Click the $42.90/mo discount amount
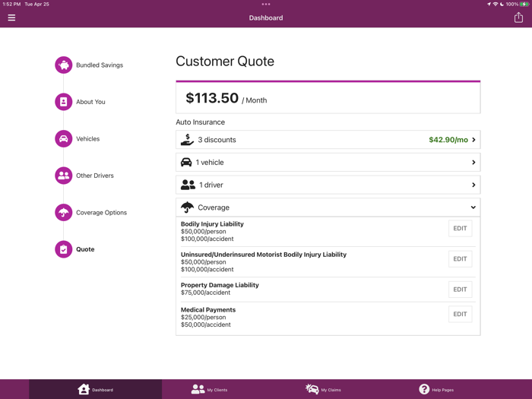532x399 pixels. pos(448,140)
